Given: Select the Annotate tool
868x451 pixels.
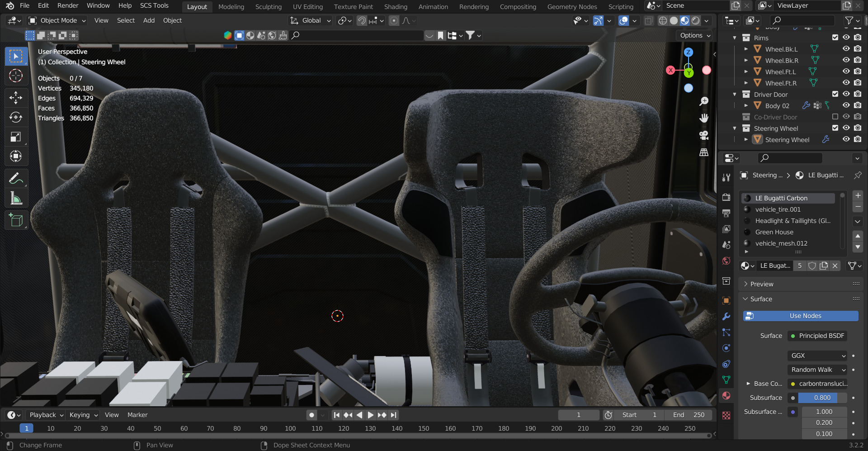Looking at the screenshot, I should point(16,179).
